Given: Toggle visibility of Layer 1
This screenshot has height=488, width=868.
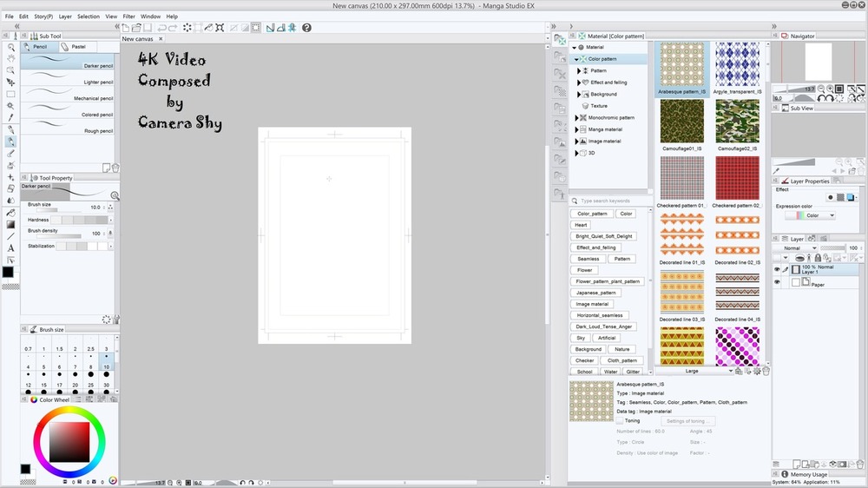Looking at the screenshot, I should (777, 270).
